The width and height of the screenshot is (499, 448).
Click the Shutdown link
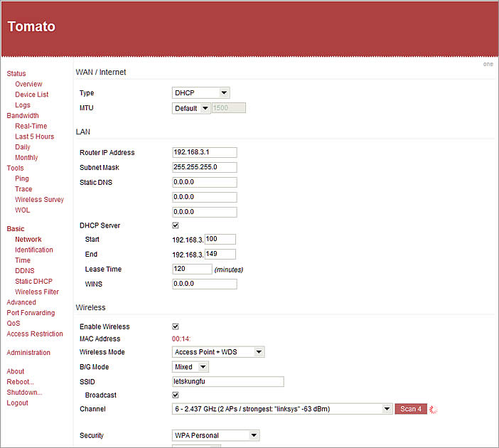click(x=24, y=393)
